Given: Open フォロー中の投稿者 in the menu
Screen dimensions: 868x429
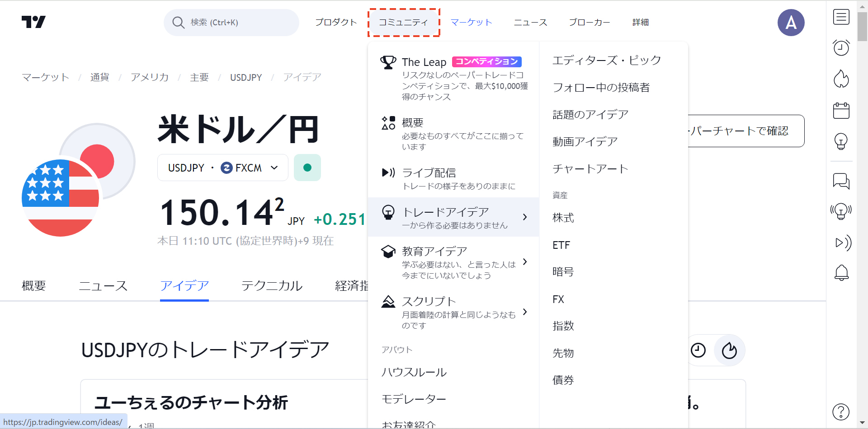Looking at the screenshot, I should pyautogui.click(x=601, y=88).
